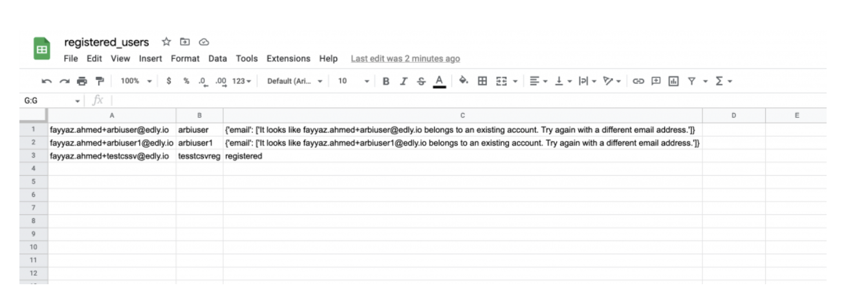868x301 pixels.
Task: Open text rotation dropdown
Action: (x=611, y=81)
